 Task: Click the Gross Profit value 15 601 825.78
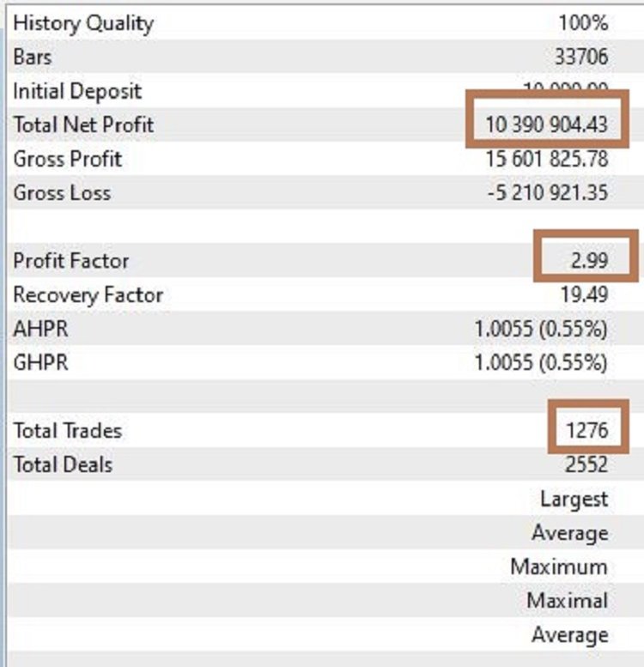tap(546, 160)
